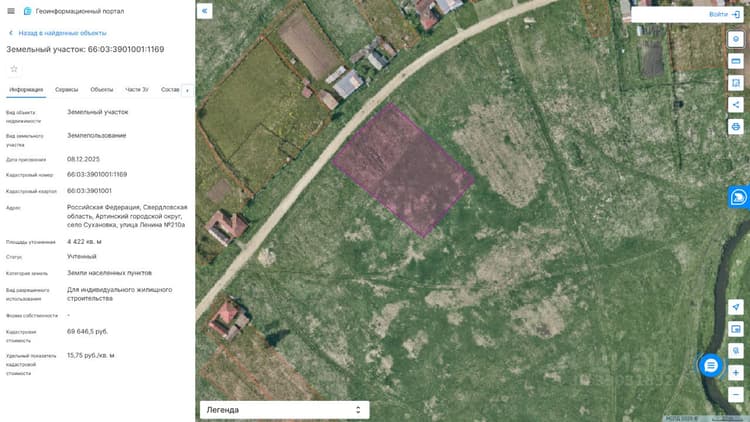Go back via Назад в найденные объекты
This screenshot has height=422, width=750.
62,33
